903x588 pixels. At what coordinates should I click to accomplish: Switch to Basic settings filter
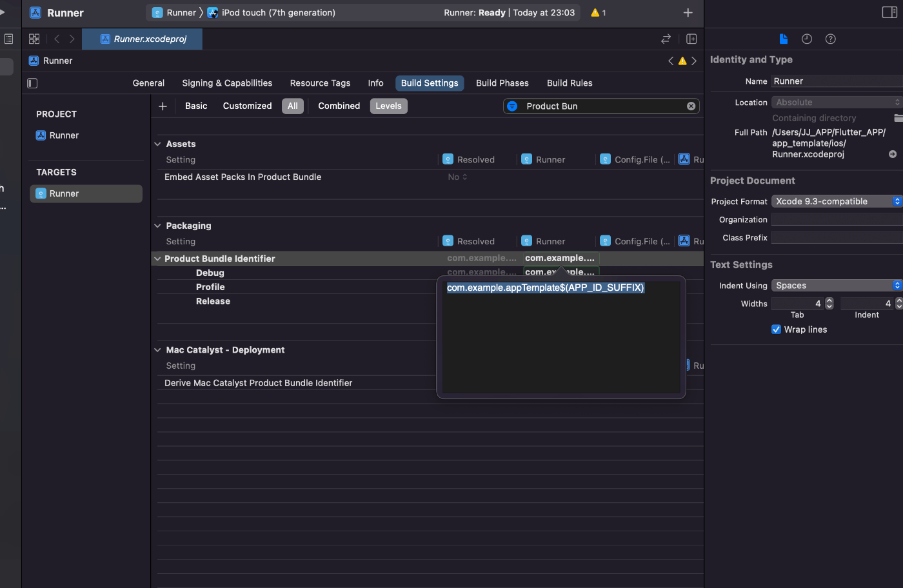(x=196, y=106)
